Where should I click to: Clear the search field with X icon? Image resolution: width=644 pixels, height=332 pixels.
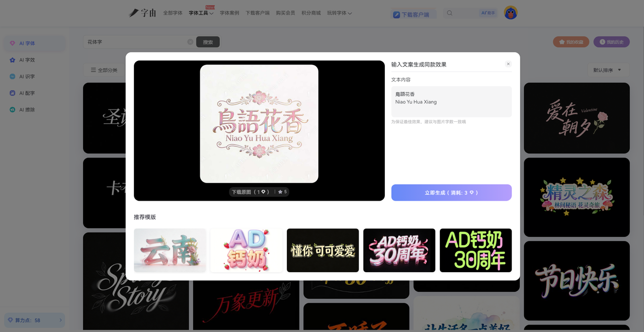click(190, 42)
